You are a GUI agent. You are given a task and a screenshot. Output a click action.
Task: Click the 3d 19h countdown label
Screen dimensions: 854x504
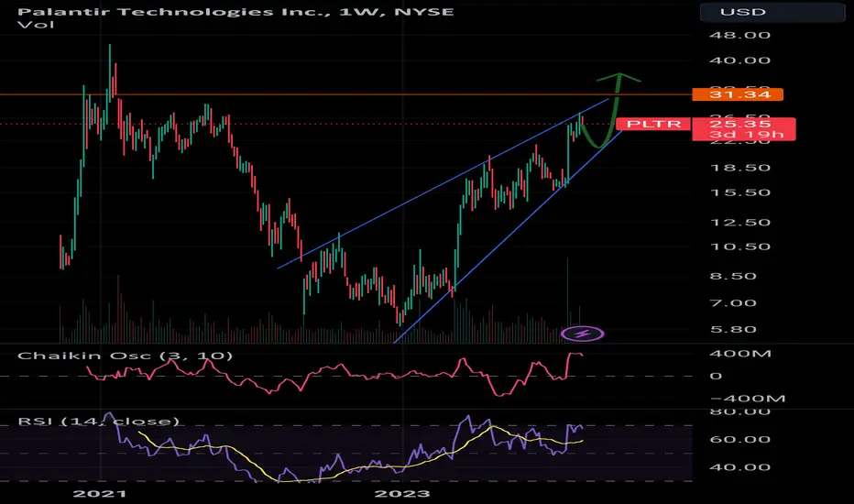tap(746, 135)
